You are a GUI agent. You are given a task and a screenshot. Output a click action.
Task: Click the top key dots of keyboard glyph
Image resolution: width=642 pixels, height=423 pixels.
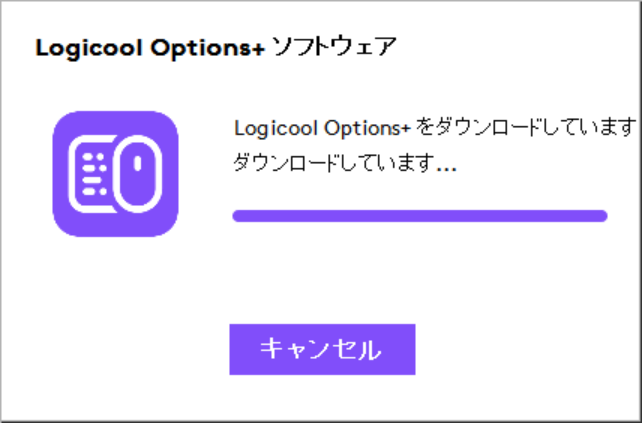pos(94,157)
